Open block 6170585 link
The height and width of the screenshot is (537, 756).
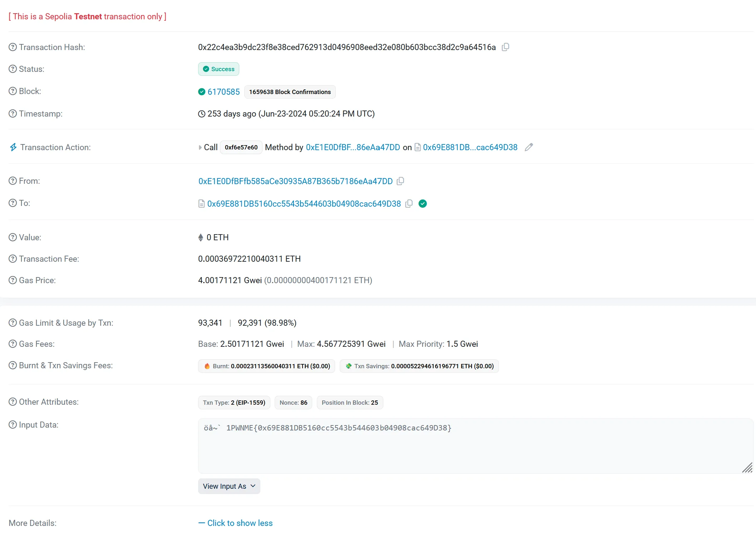point(223,91)
